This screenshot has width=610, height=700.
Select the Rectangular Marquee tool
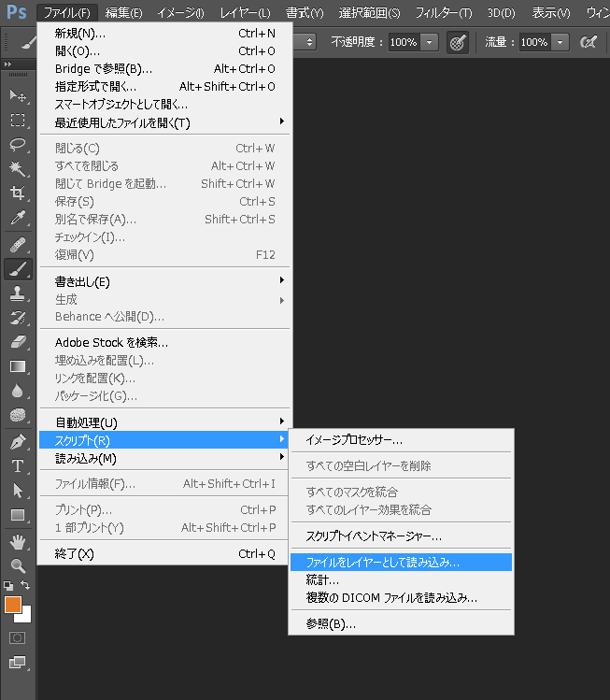pos(18,120)
